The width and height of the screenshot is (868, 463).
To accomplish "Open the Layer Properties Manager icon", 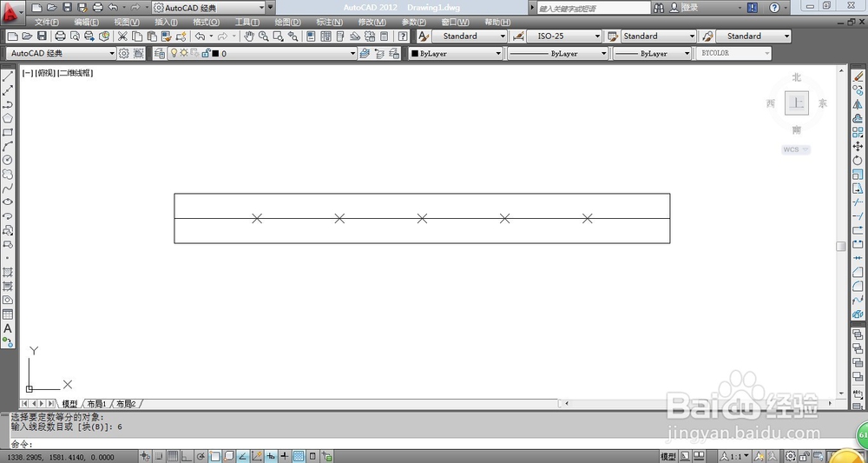I will click(x=160, y=53).
